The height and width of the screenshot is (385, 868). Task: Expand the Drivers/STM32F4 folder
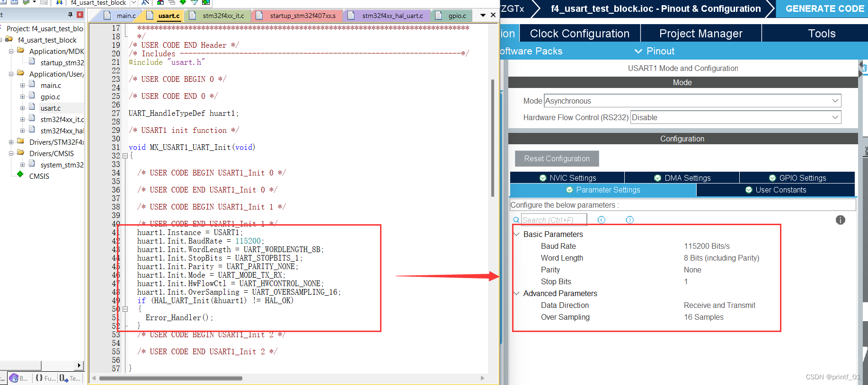pyautogui.click(x=11, y=142)
